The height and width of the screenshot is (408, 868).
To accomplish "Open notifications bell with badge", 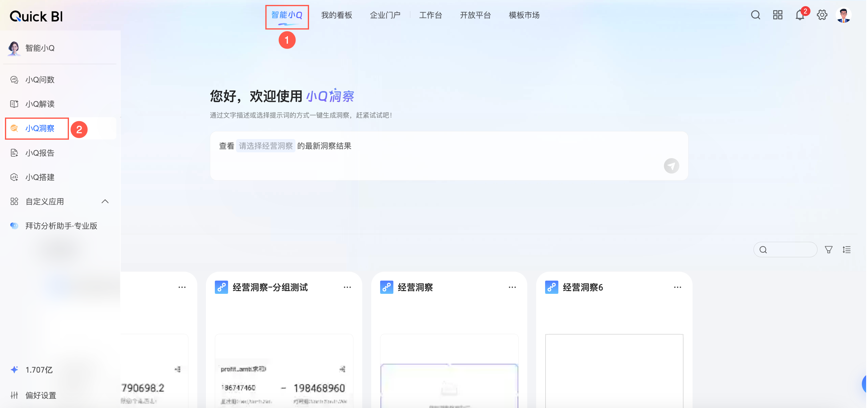I will (x=800, y=15).
